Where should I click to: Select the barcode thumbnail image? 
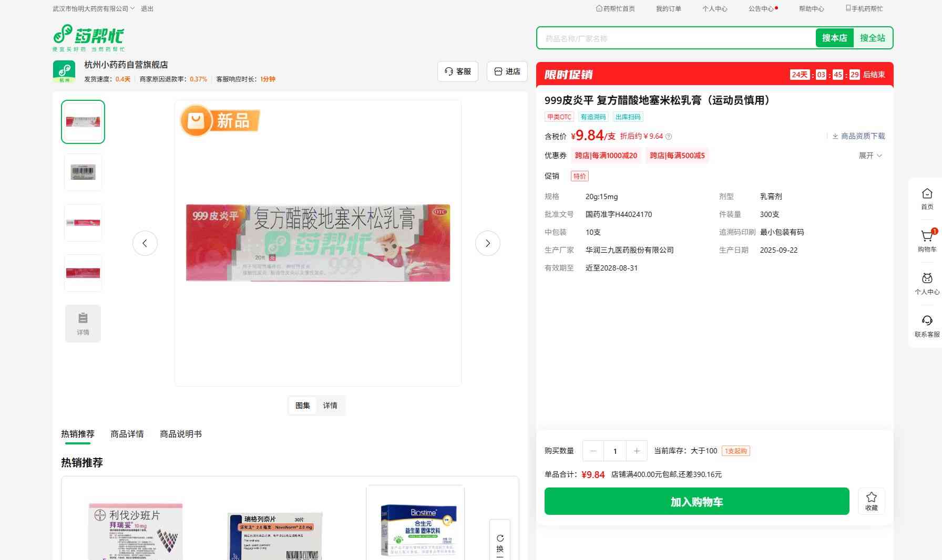[x=83, y=172]
